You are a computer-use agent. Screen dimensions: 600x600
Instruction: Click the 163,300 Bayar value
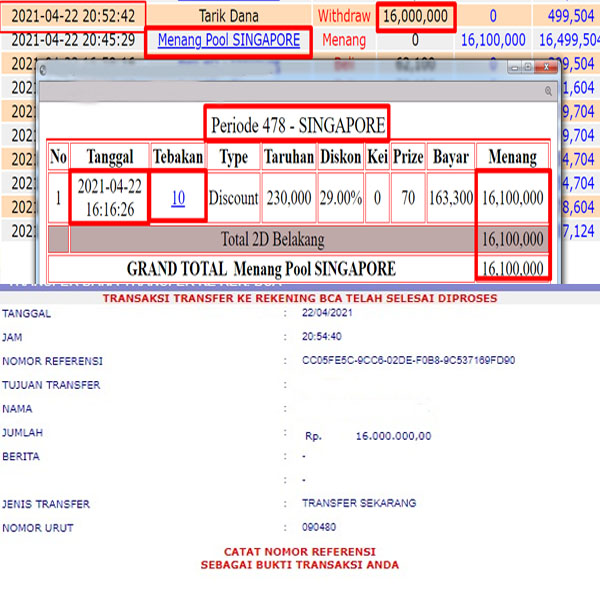point(451,198)
